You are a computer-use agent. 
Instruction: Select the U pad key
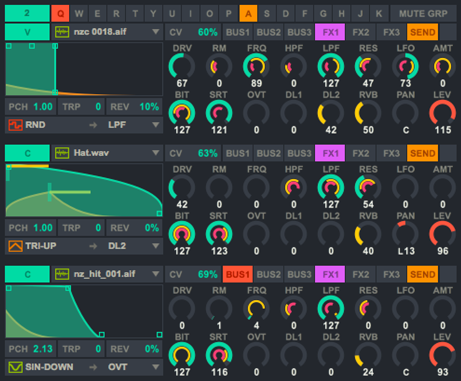172,14
